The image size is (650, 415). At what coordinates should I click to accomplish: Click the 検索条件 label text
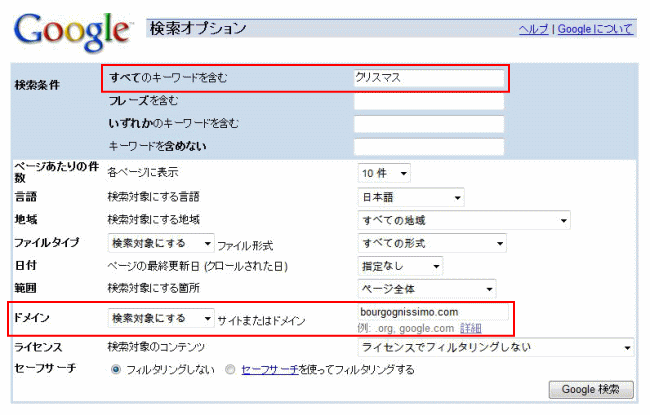point(37,85)
